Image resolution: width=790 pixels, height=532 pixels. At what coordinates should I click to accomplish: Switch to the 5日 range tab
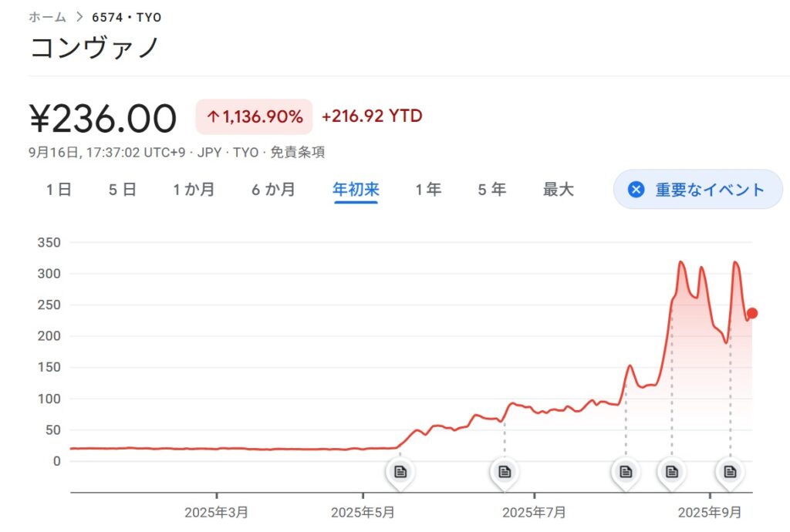coord(122,190)
